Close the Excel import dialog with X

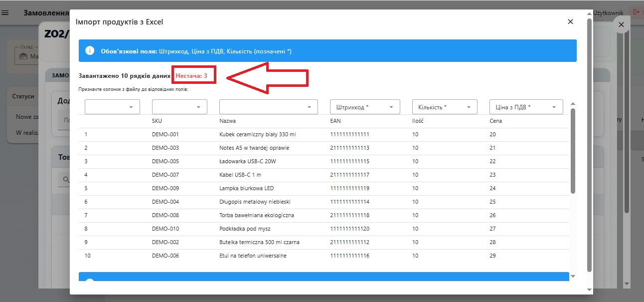click(570, 21)
